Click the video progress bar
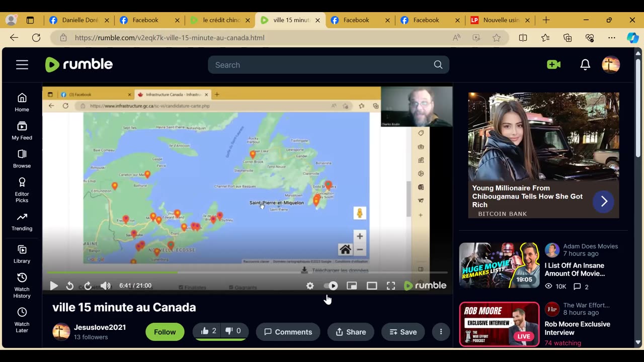This screenshot has width=644, height=362. point(247,273)
